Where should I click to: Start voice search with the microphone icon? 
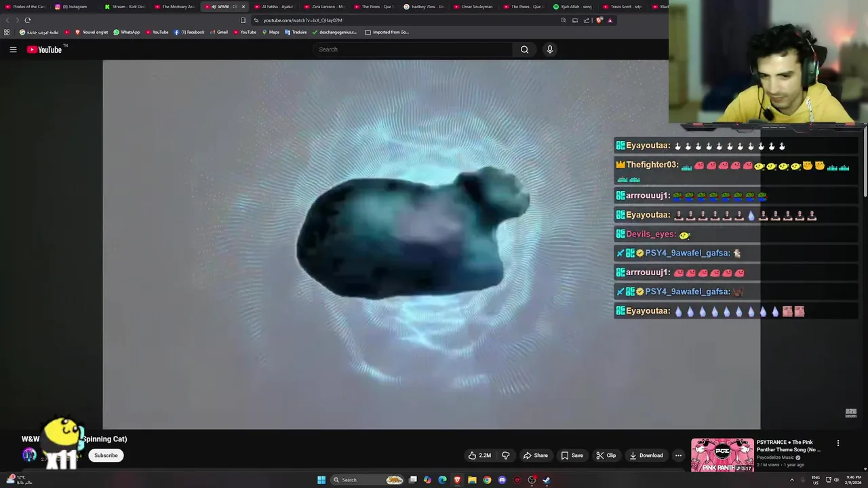(550, 49)
